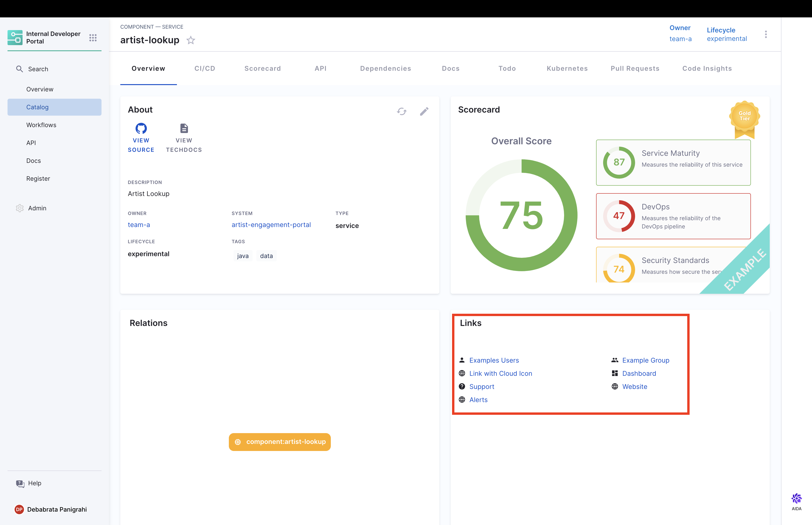Click the Search magnifier in sidebar

(x=20, y=69)
